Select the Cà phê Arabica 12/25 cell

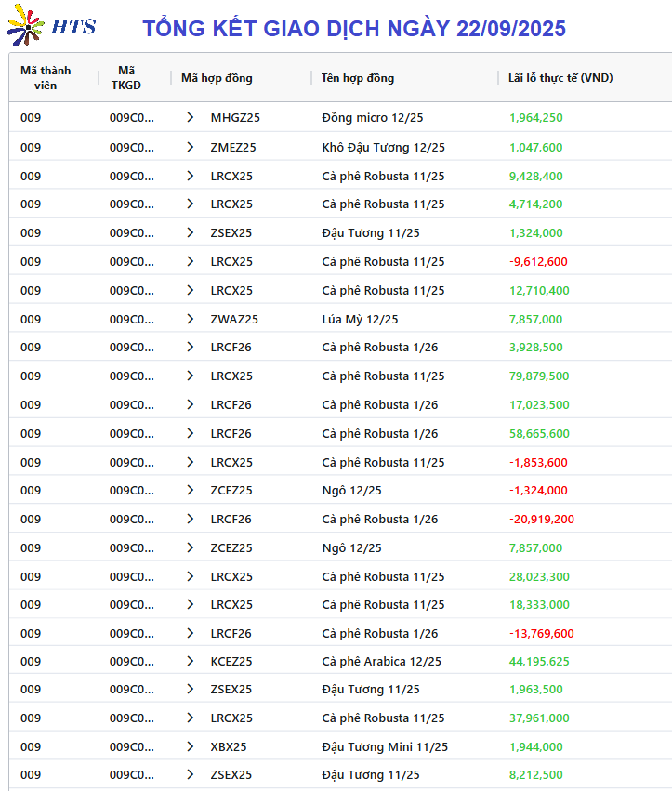pos(381,662)
